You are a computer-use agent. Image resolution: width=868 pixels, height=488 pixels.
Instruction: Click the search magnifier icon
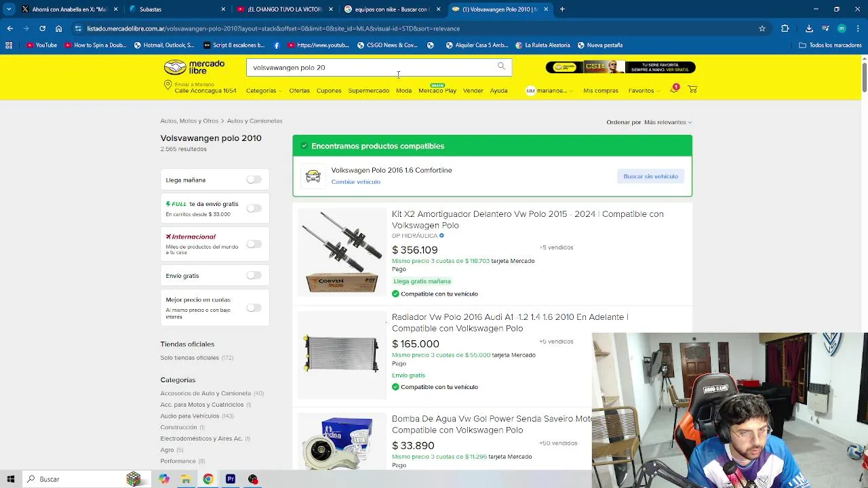(501, 66)
